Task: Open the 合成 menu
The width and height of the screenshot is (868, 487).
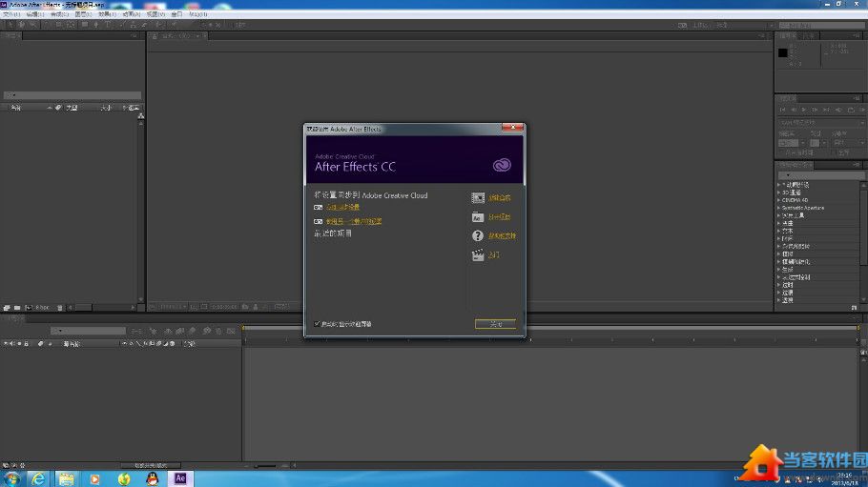Action: [x=60, y=14]
